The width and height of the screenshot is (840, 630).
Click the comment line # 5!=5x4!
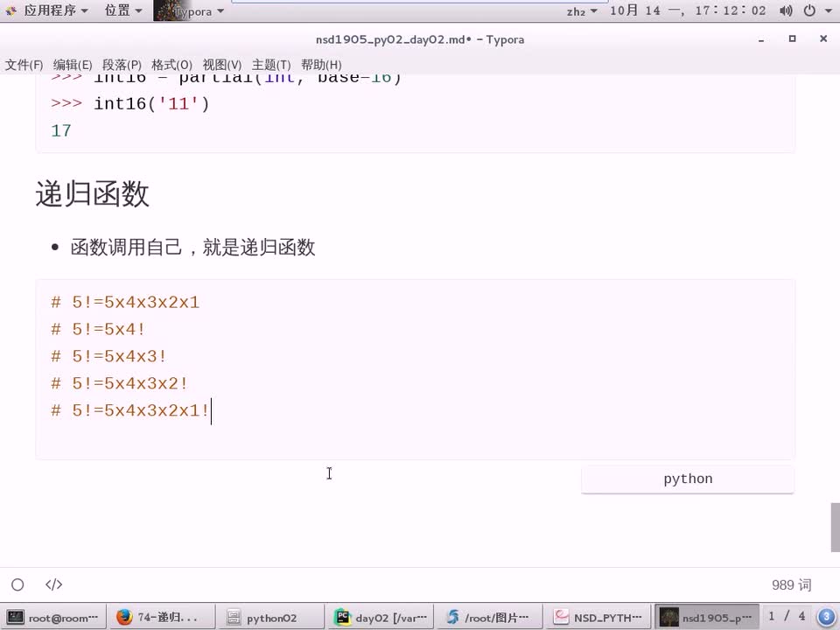tap(98, 330)
